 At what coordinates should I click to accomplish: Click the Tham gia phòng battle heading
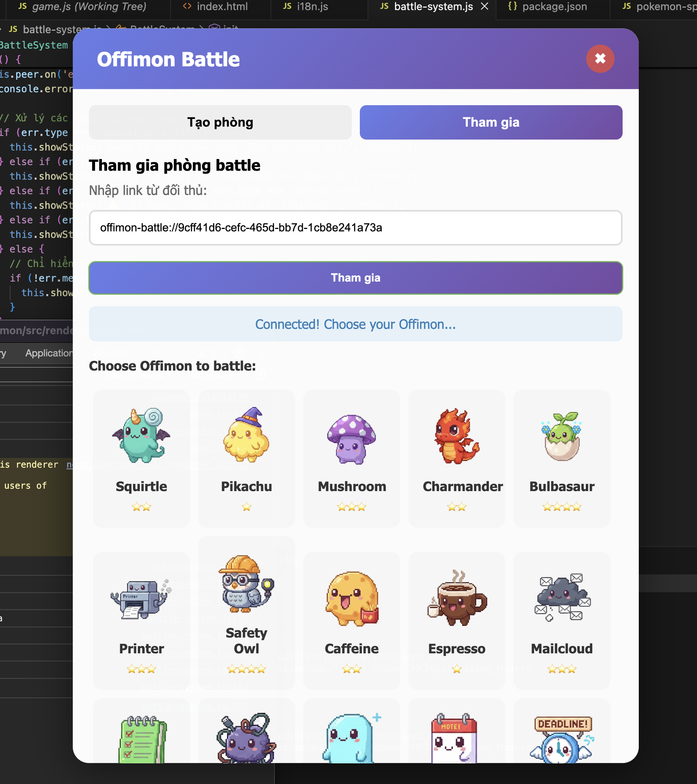[175, 165]
